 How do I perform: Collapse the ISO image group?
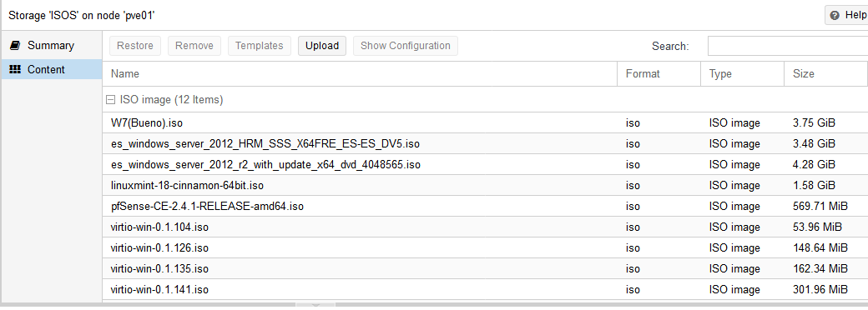110,100
